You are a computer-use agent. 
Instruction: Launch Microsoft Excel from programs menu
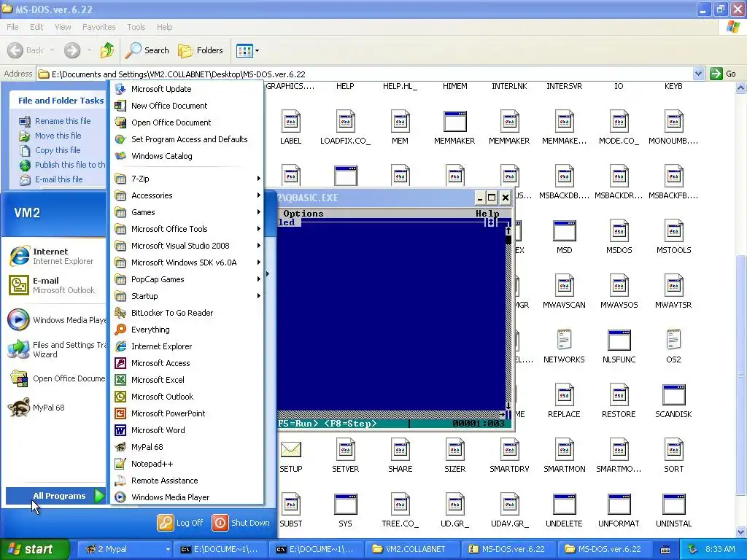coord(187,379)
